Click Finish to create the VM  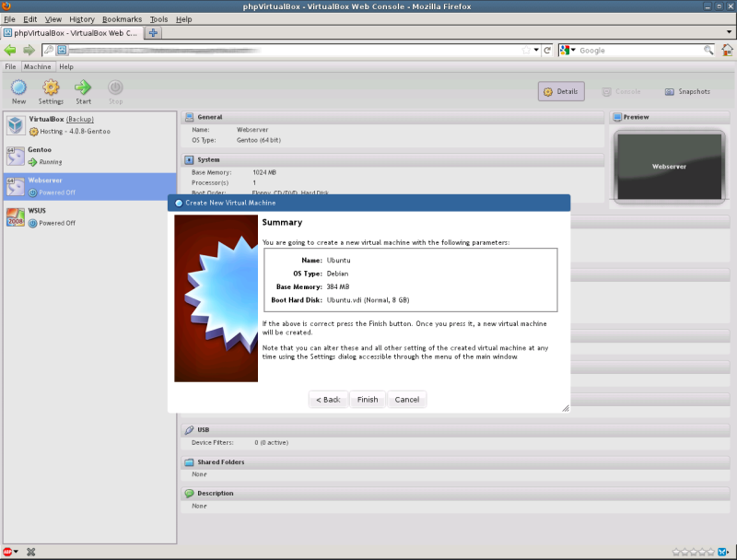pyautogui.click(x=368, y=400)
